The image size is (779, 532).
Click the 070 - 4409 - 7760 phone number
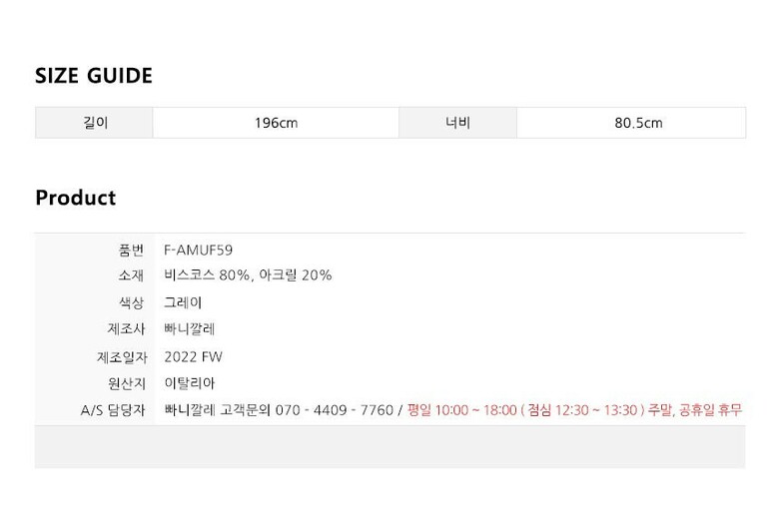tap(333, 410)
